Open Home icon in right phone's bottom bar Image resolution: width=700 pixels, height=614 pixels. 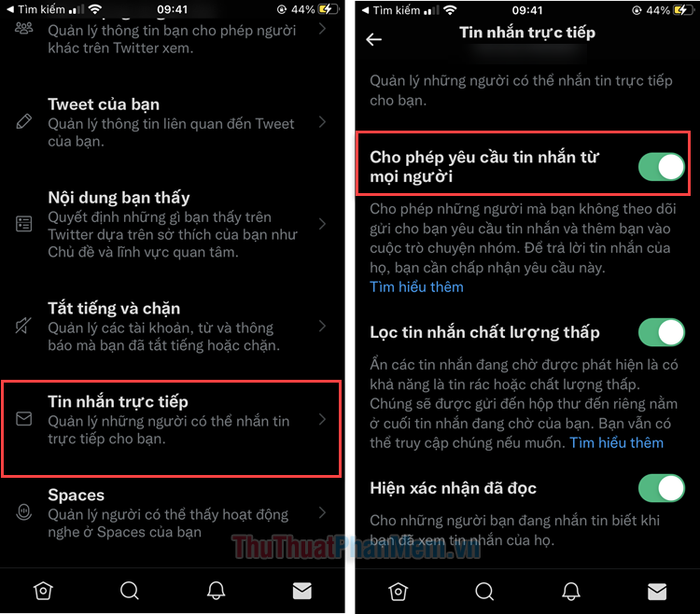[x=398, y=592]
